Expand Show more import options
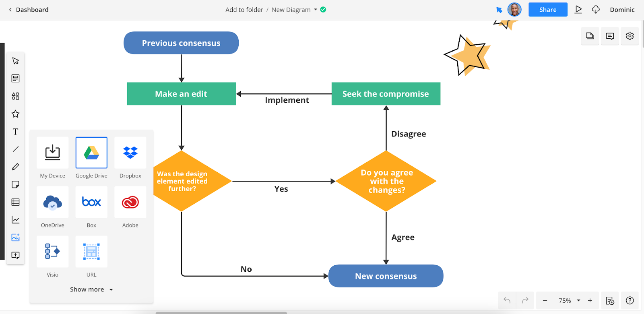 pyautogui.click(x=91, y=289)
